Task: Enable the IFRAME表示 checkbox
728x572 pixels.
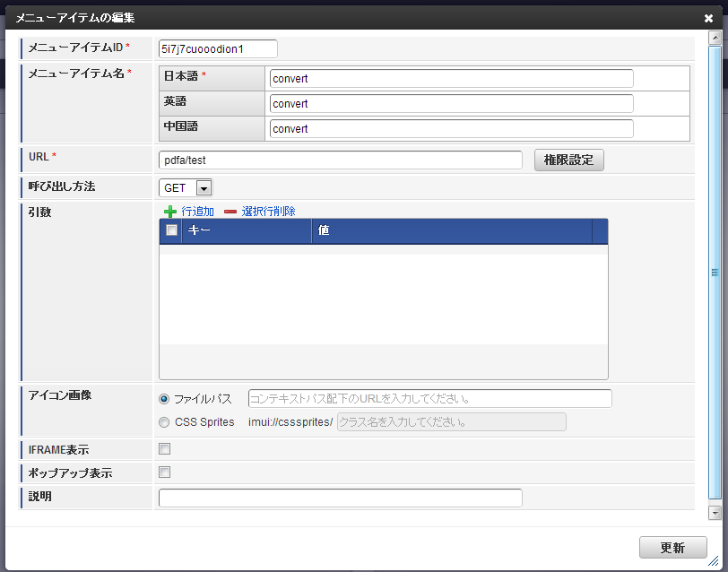Action: pos(164,449)
